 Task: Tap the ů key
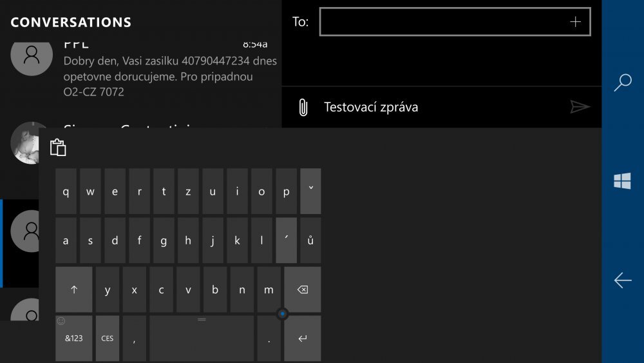[310, 240]
